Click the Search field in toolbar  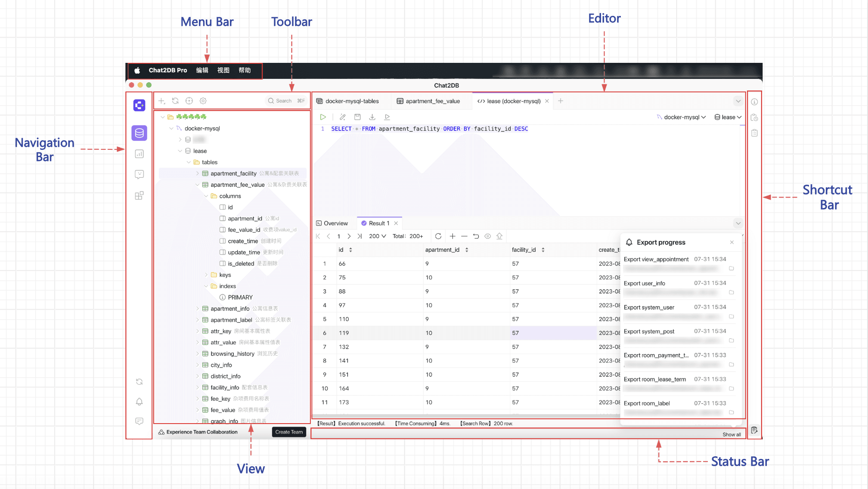[286, 101]
